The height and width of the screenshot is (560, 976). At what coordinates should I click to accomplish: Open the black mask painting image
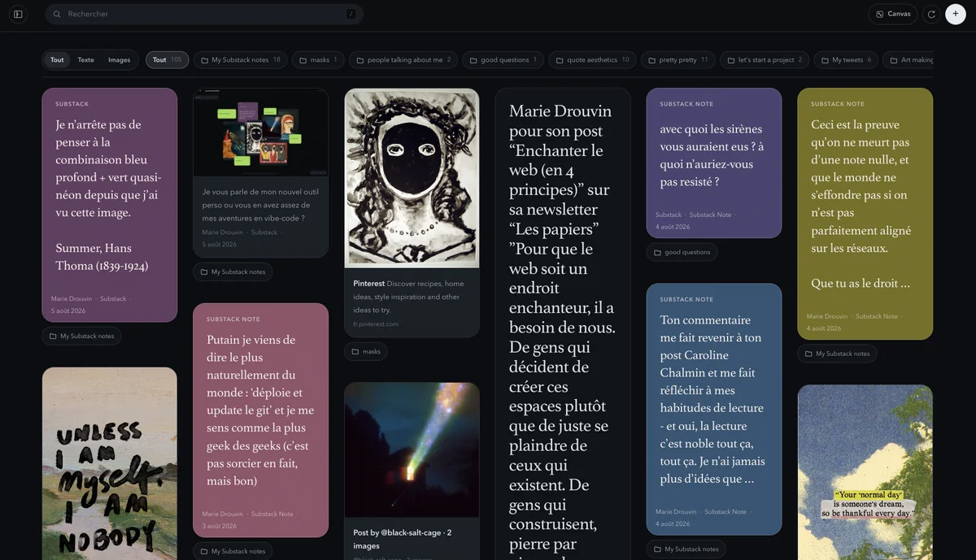click(412, 177)
